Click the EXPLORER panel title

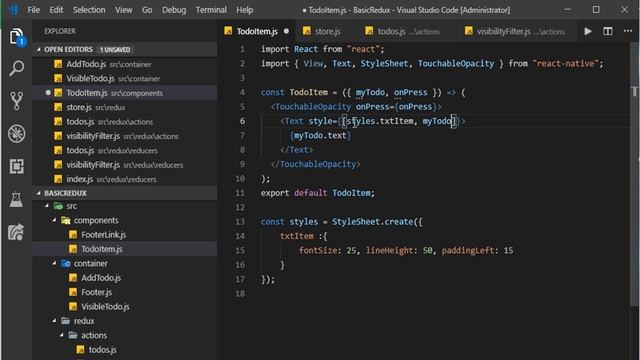[x=60, y=31]
